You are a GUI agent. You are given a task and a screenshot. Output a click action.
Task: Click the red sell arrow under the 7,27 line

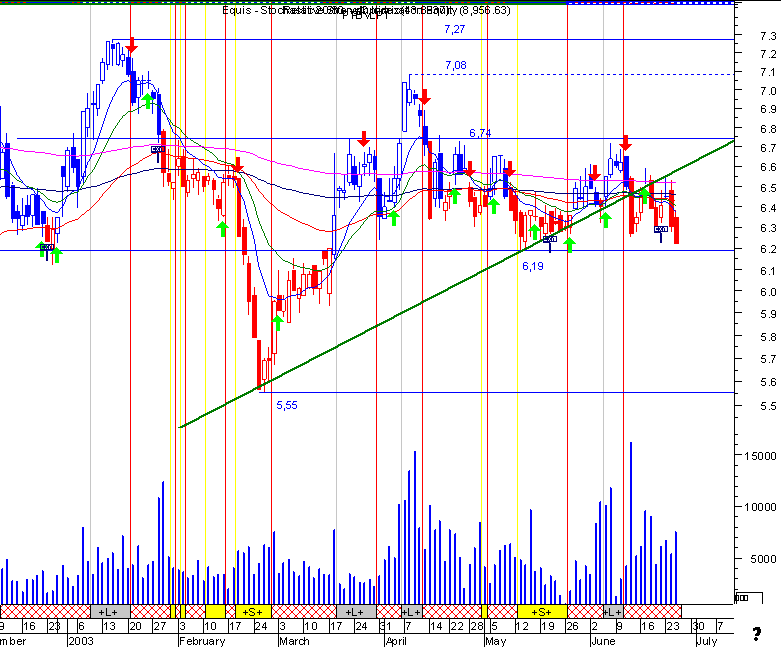tap(131, 45)
